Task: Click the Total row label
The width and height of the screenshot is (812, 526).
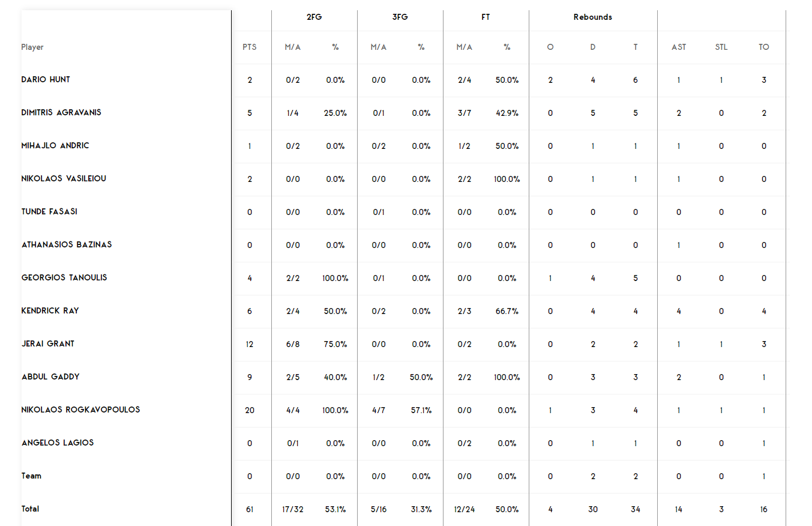Action: tap(30, 509)
